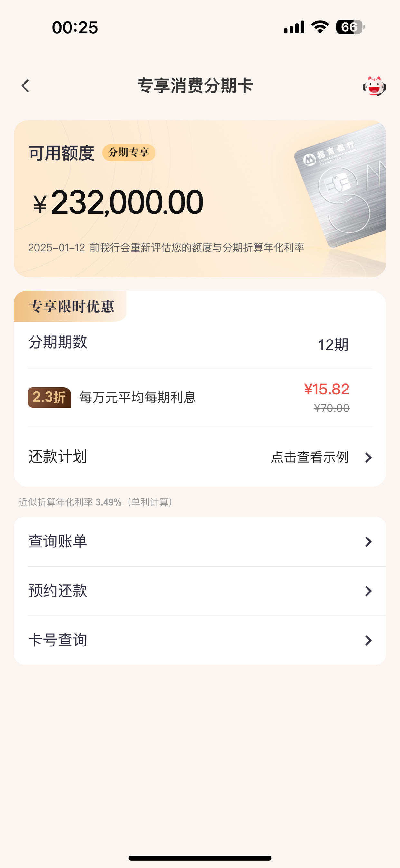This screenshot has width=400, height=868.
Task: Tap 点击查看示例 link
Action: (310, 457)
